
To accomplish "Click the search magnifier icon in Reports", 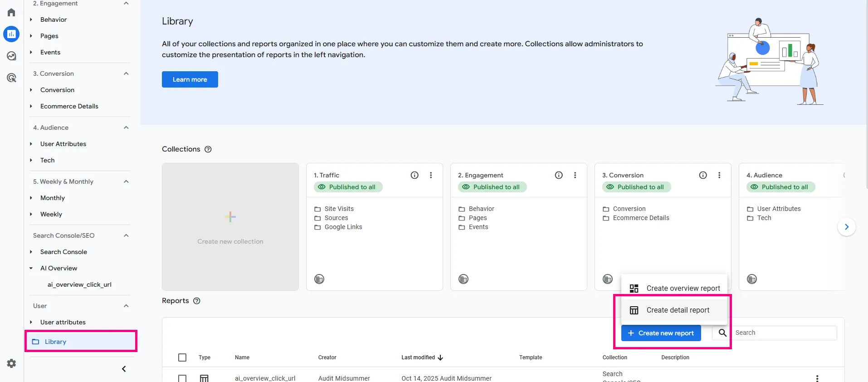I will point(722,333).
